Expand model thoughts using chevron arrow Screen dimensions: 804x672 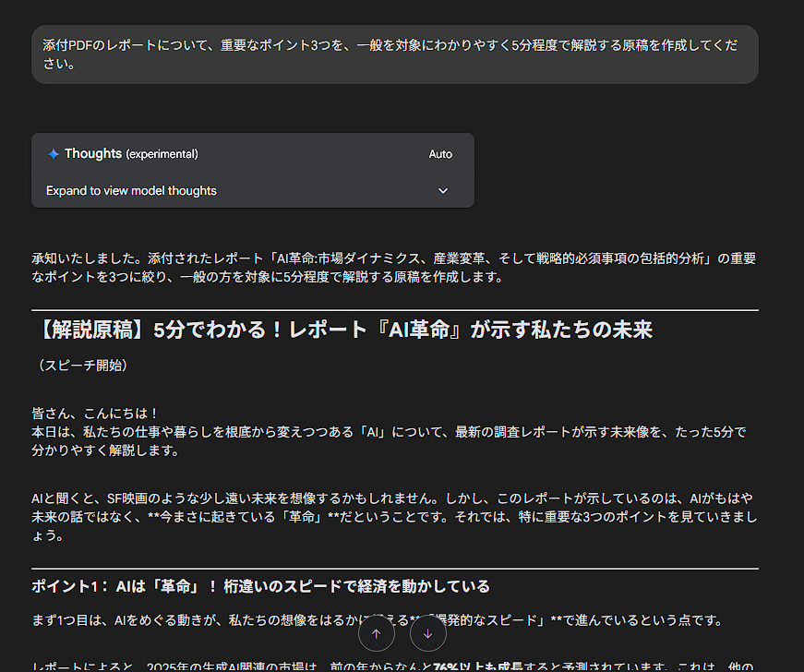click(443, 191)
